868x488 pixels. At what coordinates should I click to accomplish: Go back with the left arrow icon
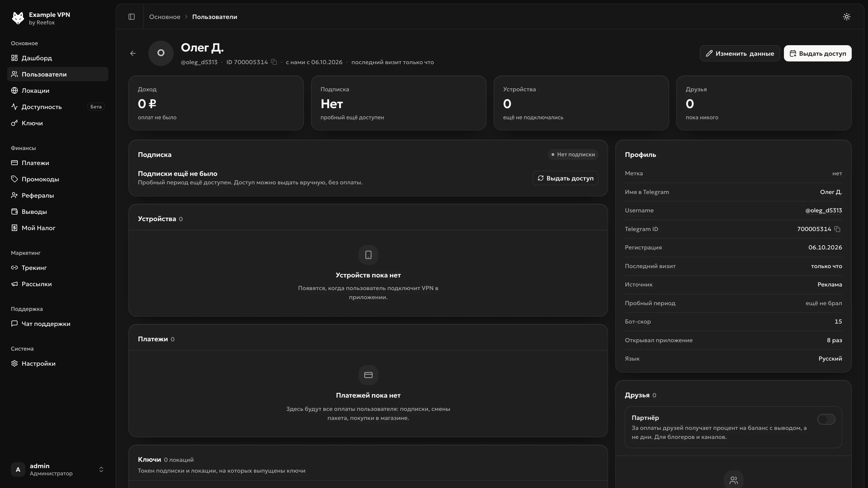point(133,53)
